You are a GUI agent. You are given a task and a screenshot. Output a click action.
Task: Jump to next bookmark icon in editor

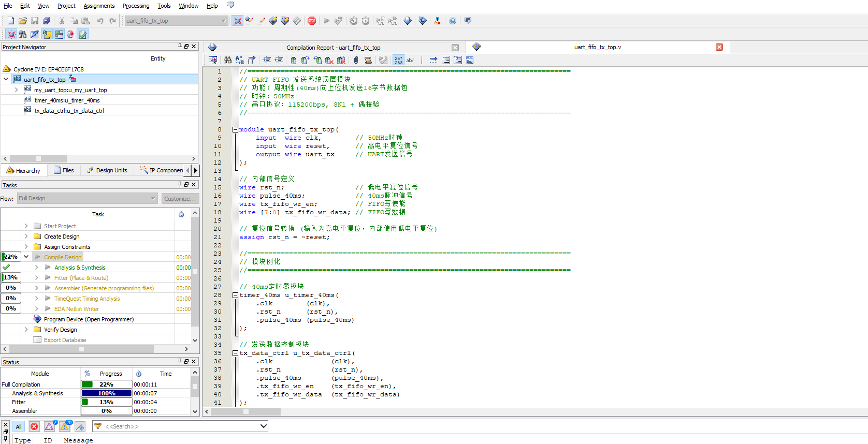coord(305,60)
